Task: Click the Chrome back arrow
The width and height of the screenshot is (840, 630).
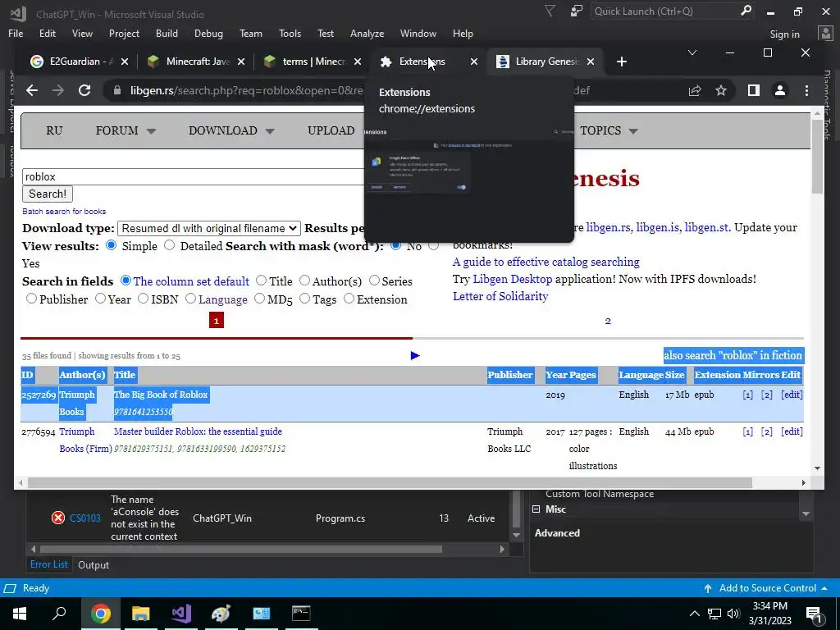Action: tap(32, 90)
